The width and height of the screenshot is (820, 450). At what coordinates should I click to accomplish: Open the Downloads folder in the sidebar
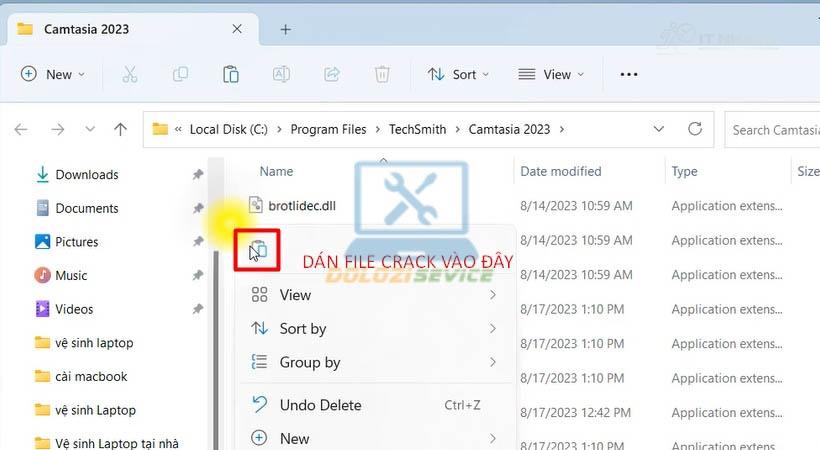point(86,174)
